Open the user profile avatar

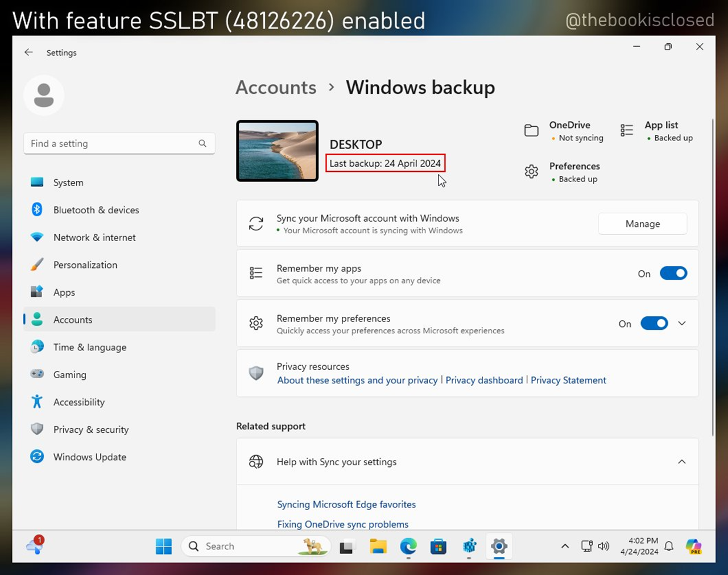coord(44,95)
